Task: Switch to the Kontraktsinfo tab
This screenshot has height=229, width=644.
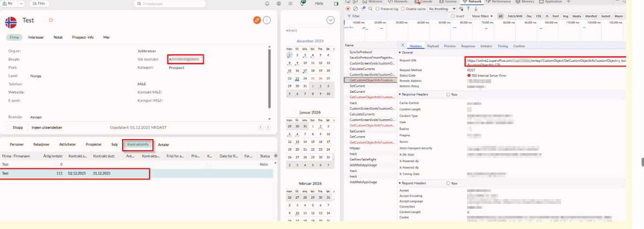Action: [x=137, y=144]
